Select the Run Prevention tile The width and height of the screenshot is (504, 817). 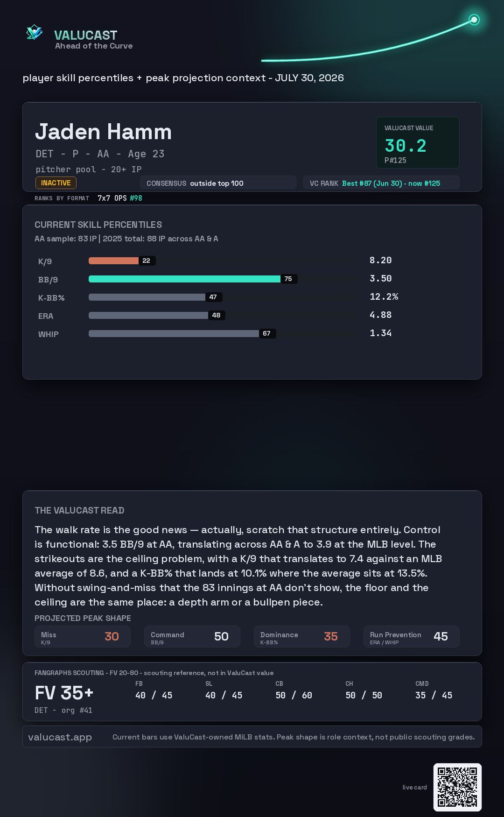(x=412, y=637)
